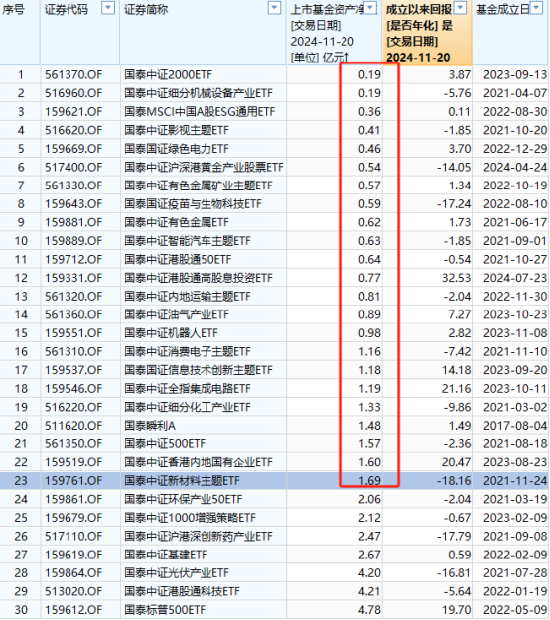Open filter dropdown for 成立以来回报 column
550x620 pixels.
(461, 8)
